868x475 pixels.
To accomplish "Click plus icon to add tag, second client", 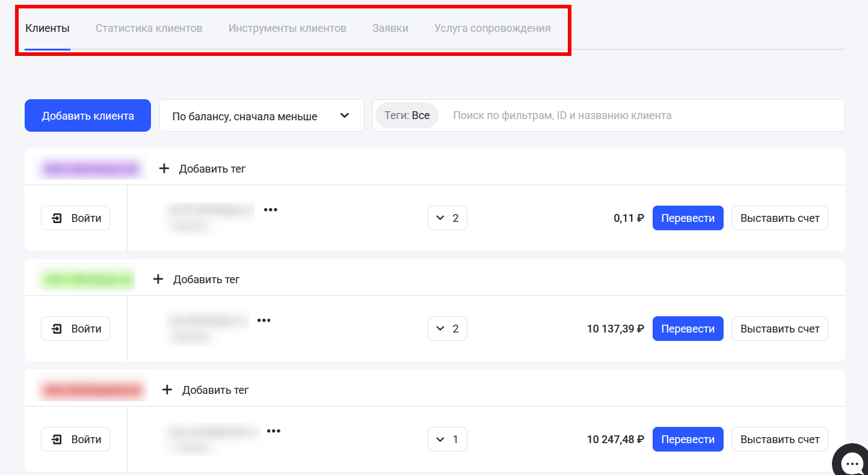I will click(158, 280).
